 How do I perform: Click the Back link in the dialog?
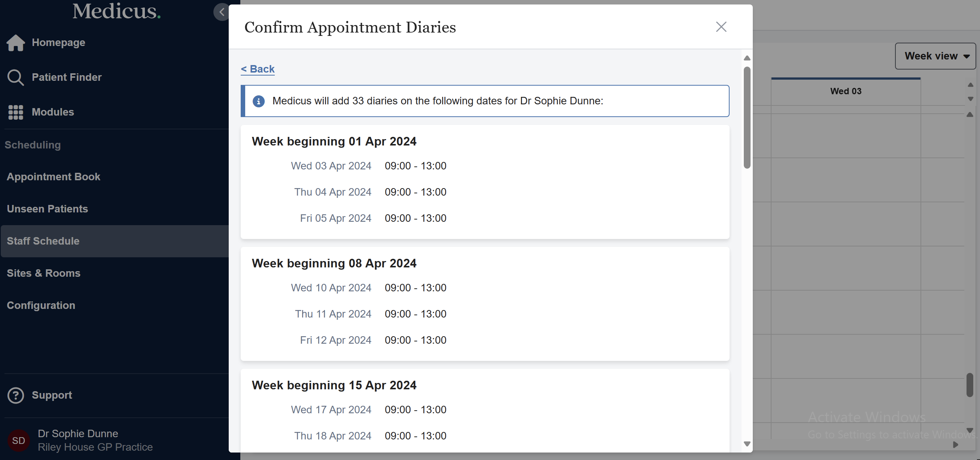257,69
